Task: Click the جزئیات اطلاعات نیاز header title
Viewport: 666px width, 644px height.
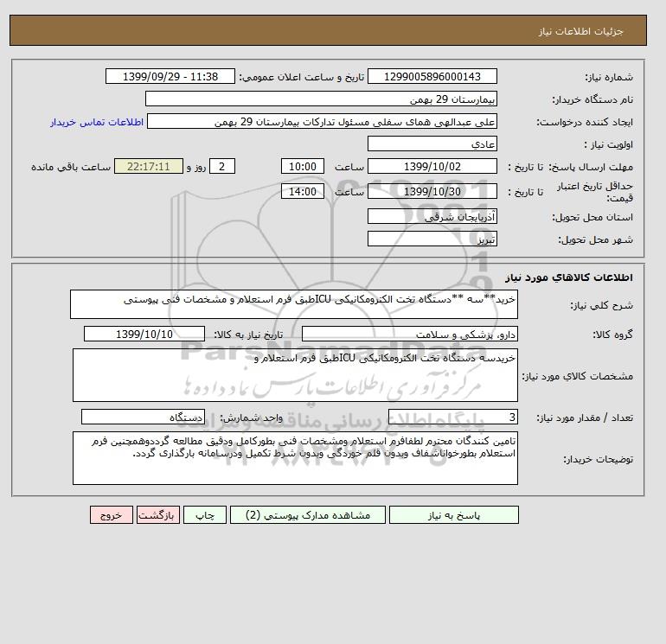Action: 580,31
